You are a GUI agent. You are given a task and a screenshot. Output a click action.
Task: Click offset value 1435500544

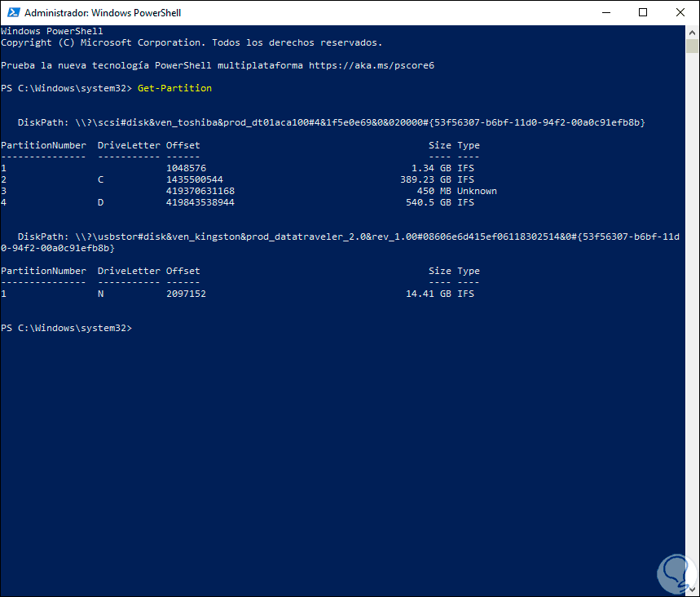tap(195, 179)
